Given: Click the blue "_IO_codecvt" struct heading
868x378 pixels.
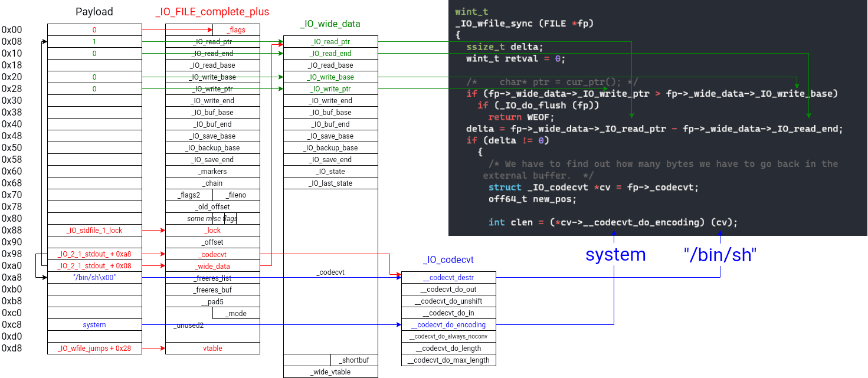Looking at the screenshot, I should [448, 260].
